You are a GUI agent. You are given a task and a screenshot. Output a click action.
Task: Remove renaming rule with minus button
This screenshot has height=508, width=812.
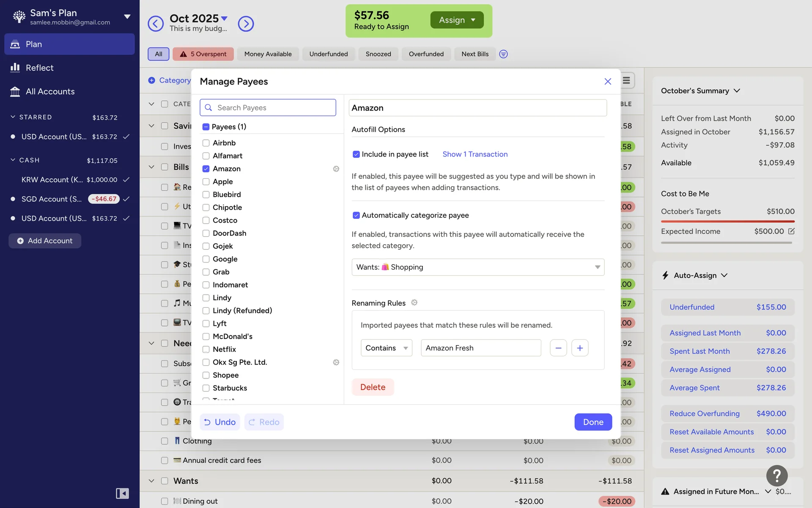[558, 348]
